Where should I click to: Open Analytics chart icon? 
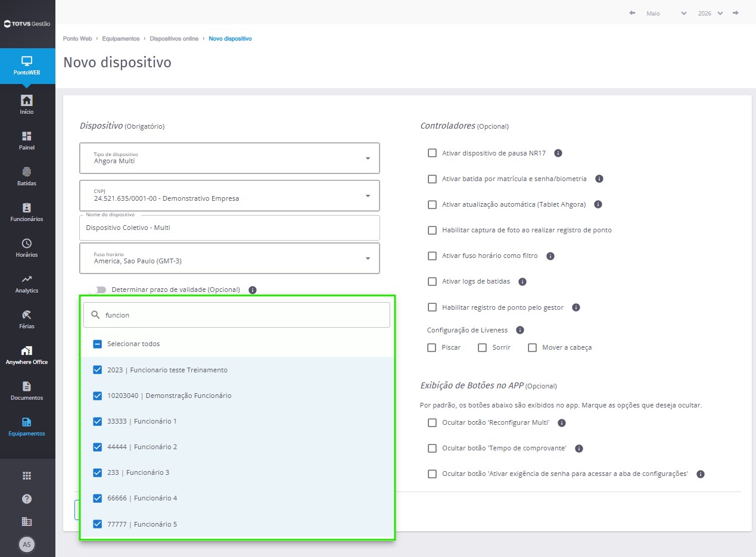tap(27, 279)
